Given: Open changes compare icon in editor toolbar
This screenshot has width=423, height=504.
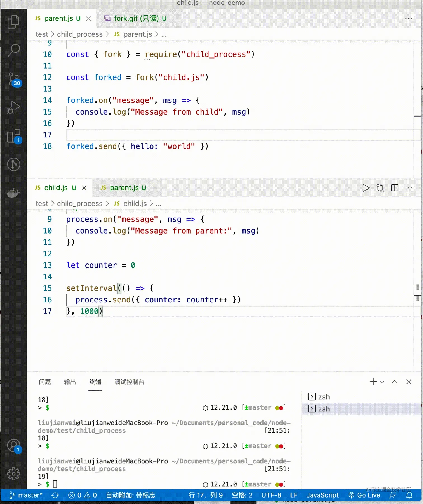Looking at the screenshot, I should pyautogui.click(x=380, y=188).
